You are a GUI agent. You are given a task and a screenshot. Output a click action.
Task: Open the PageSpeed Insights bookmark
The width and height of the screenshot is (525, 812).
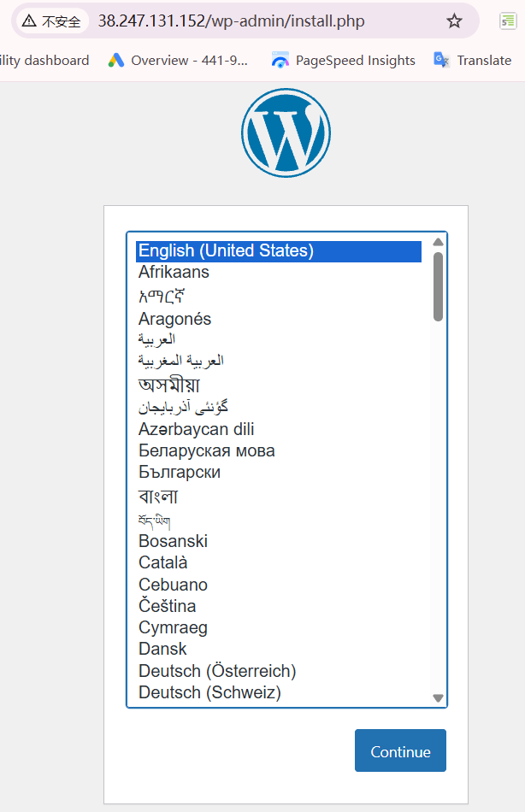click(343, 61)
